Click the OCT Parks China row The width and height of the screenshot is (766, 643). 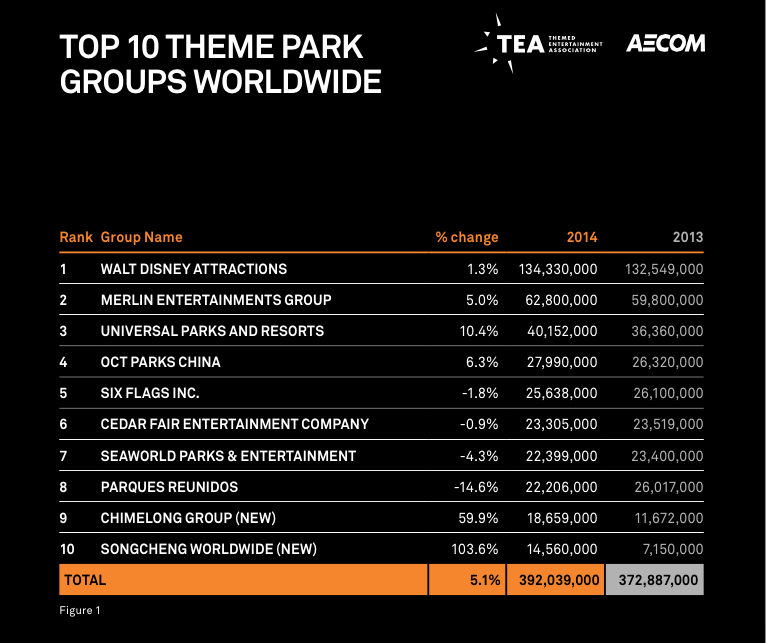(x=160, y=362)
